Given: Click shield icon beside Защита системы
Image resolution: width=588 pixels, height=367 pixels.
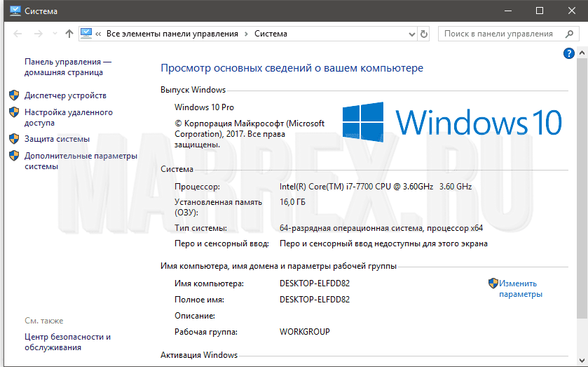Looking at the screenshot, I should click(x=14, y=139).
